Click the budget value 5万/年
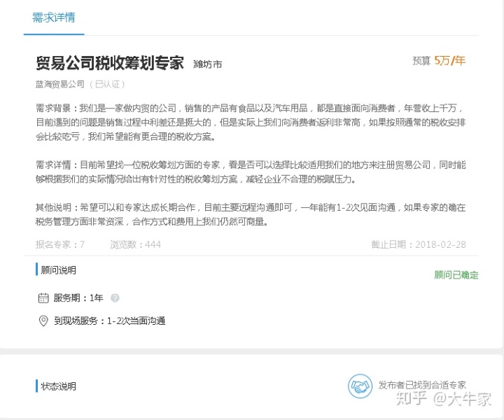The width and height of the screenshot is (504, 420). coord(449,61)
